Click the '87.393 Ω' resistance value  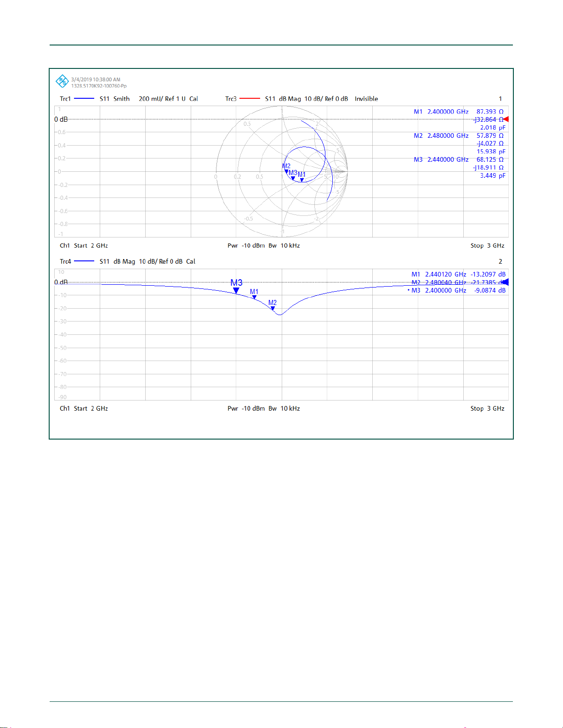490,112
